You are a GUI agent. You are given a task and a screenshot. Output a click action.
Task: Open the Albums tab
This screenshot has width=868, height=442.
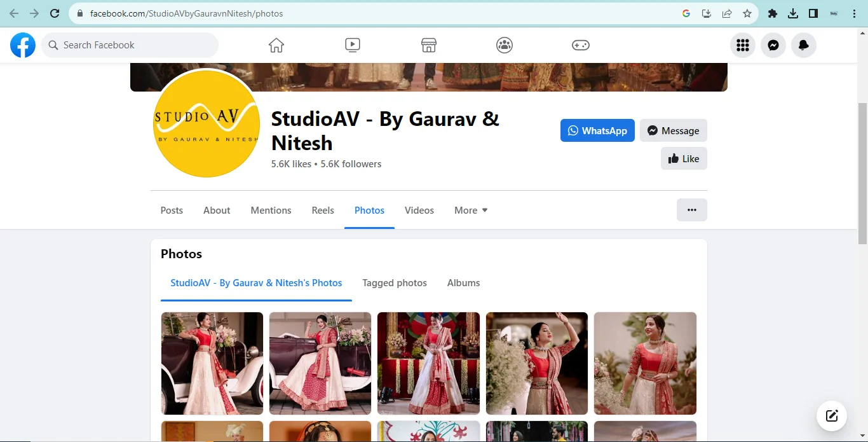click(463, 283)
